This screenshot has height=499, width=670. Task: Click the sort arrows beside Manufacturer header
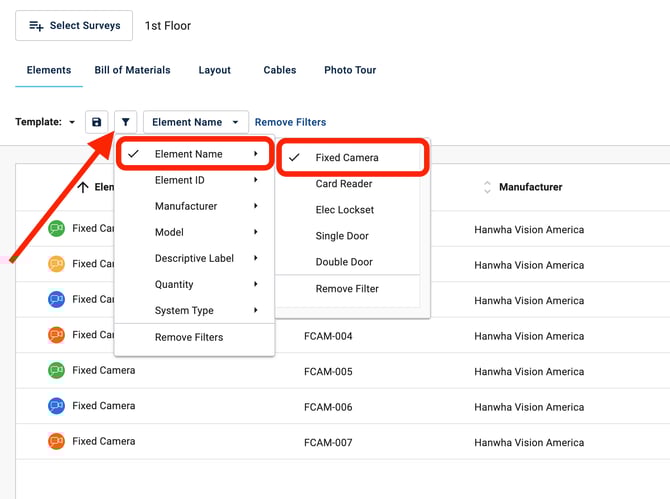(487, 187)
